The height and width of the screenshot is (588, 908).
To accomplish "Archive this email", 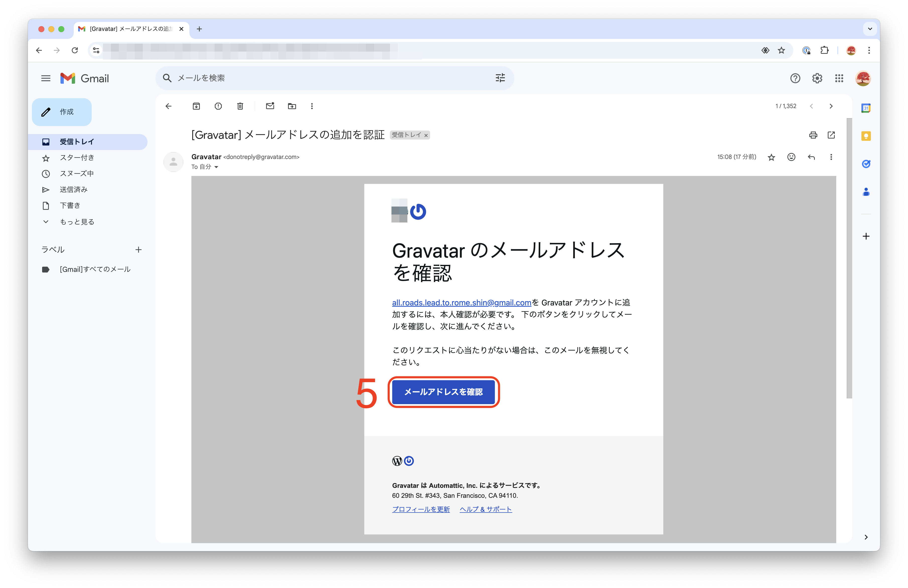I will click(196, 106).
